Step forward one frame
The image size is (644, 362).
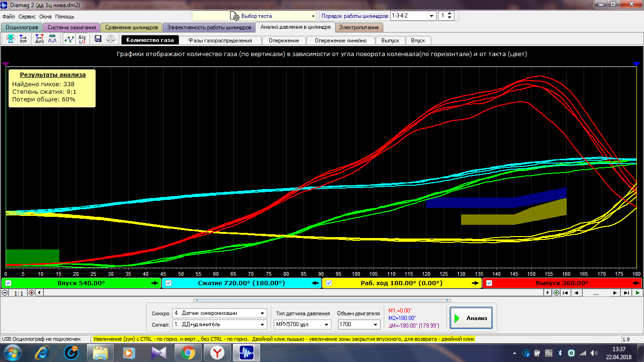pos(615,293)
